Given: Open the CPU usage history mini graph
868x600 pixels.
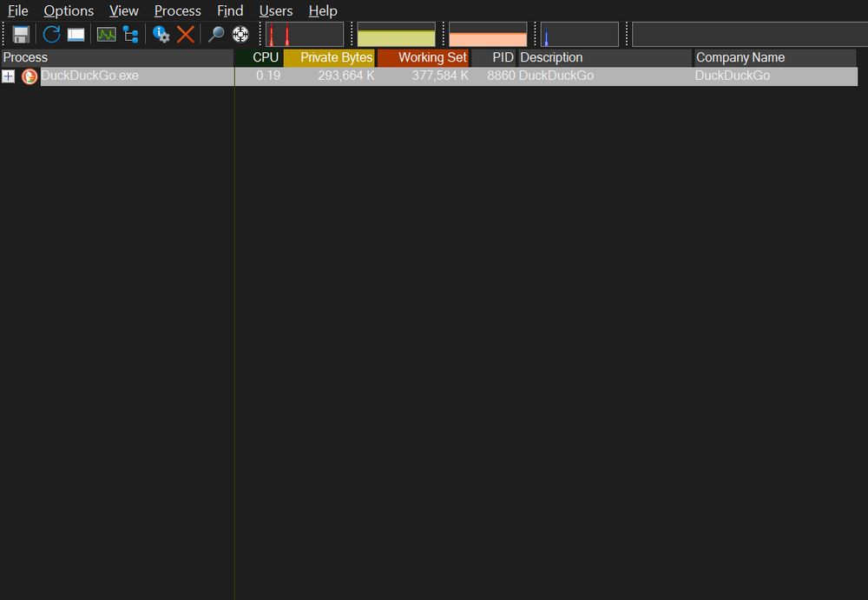Looking at the screenshot, I should 305,35.
